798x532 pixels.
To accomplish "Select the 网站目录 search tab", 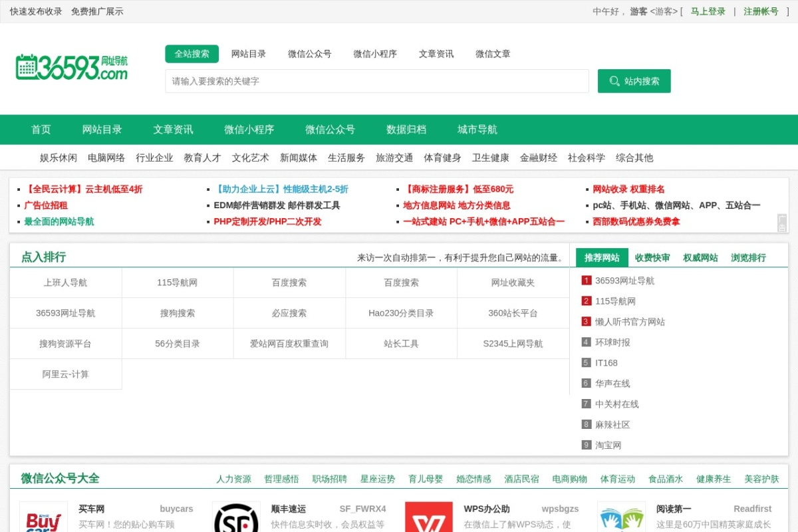I will click(249, 54).
